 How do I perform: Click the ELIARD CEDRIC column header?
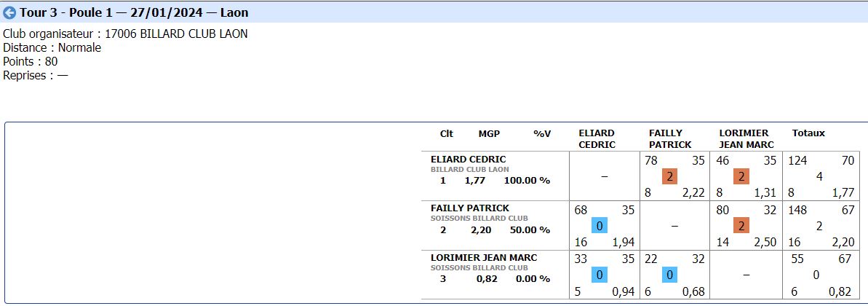597,138
